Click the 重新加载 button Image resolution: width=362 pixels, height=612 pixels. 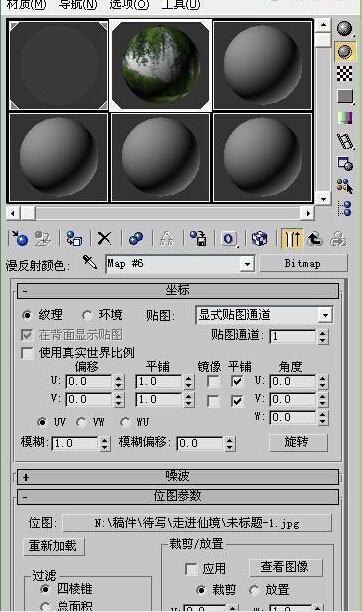coord(53,546)
